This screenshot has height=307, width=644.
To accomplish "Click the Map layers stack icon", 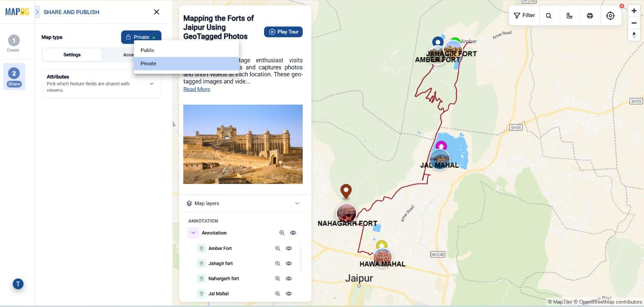I will coord(189,203).
